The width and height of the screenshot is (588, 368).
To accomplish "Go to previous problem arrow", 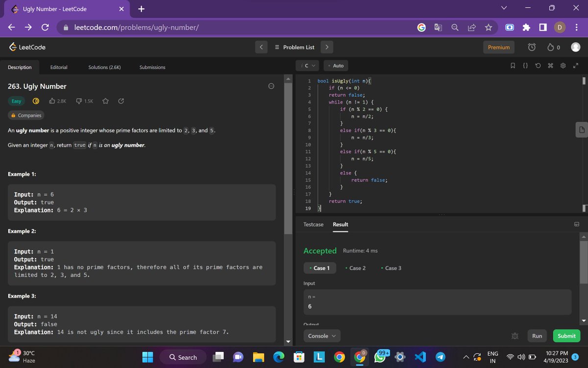I will (x=261, y=47).
